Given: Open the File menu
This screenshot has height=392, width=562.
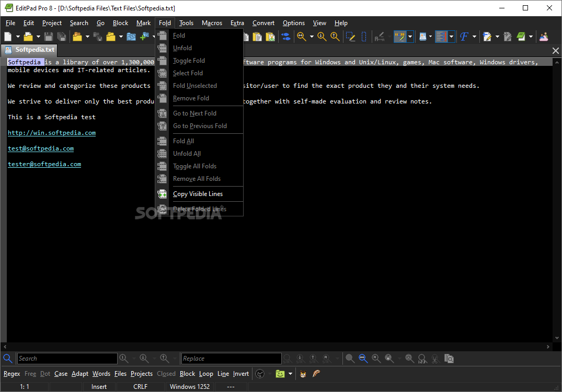Looking at the screenshot, I should [x=10, y=23].
